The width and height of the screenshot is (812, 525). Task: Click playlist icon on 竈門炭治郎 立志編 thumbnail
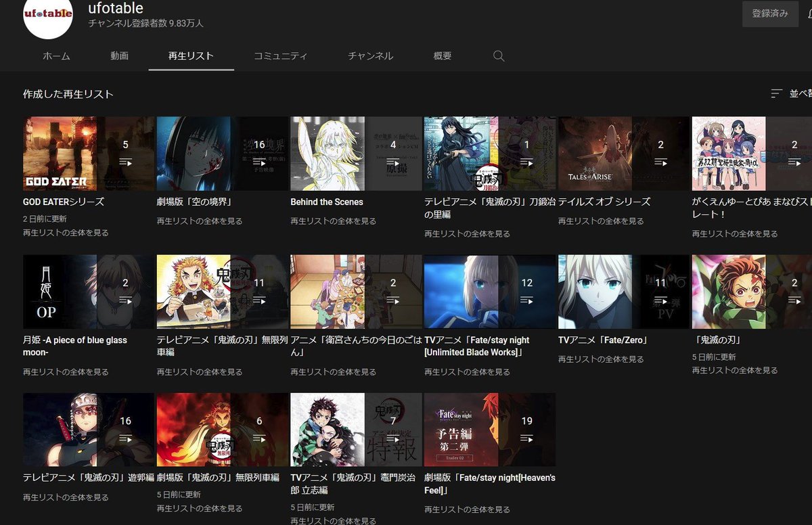(x=393, y=438)
